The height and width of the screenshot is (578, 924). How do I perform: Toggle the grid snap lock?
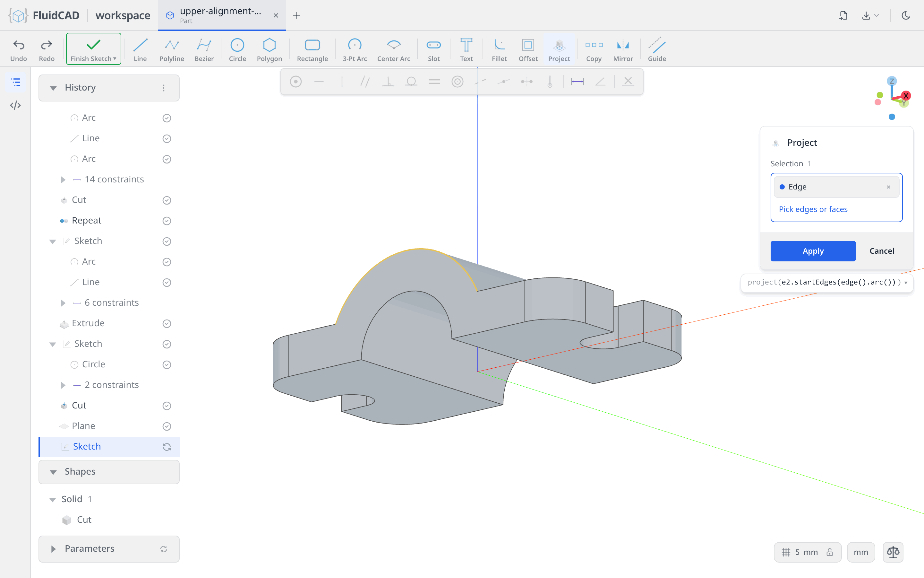[829, 552]
